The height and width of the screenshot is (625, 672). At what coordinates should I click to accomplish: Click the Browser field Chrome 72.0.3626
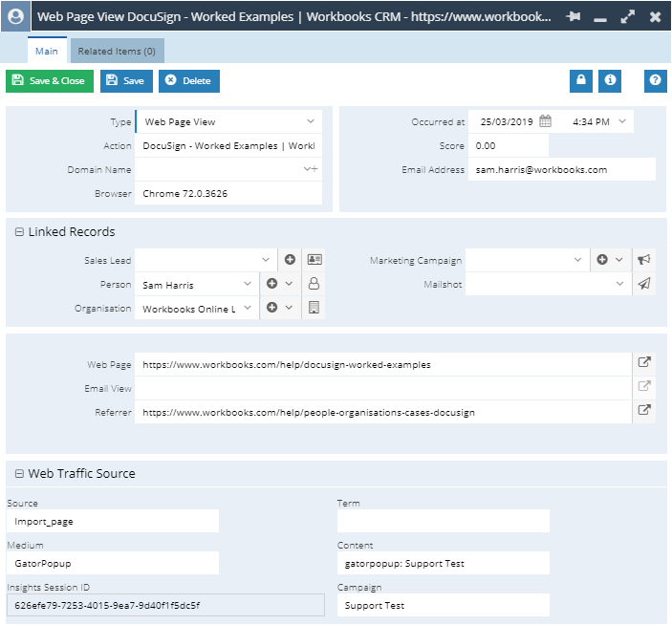(228, 193)
